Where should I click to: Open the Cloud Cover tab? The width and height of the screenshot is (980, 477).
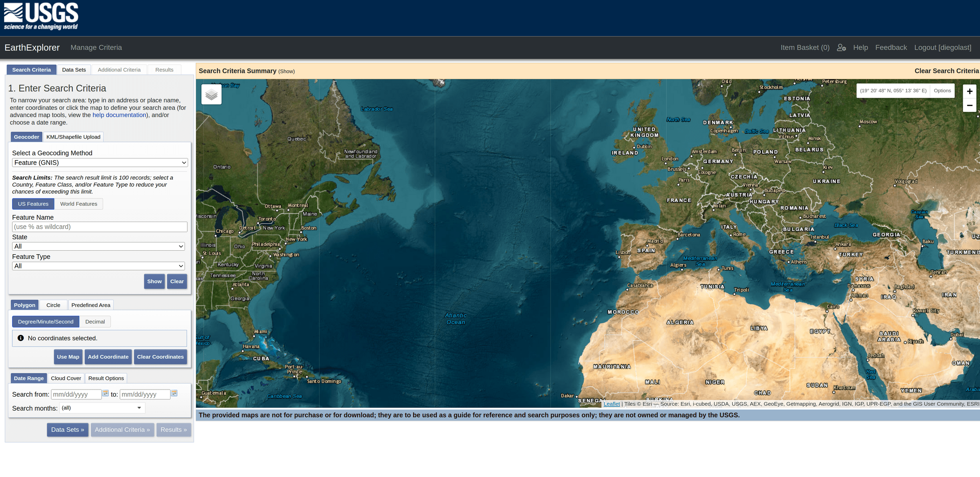pos(66,378)
